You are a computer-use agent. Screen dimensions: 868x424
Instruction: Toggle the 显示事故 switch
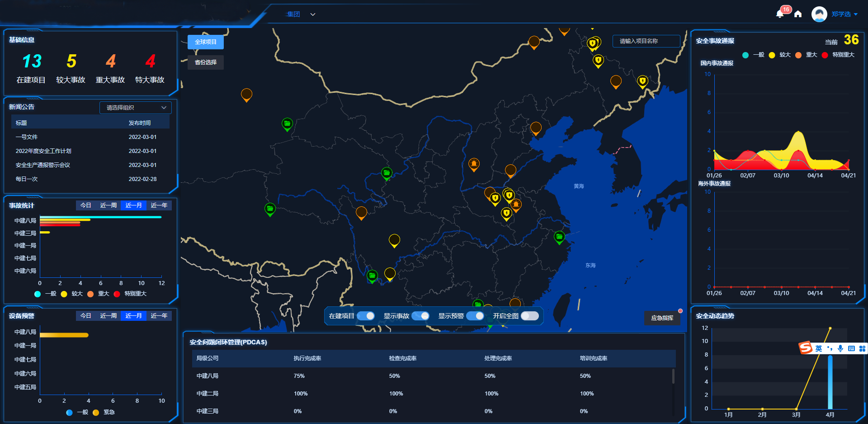[x=420, y=316]
